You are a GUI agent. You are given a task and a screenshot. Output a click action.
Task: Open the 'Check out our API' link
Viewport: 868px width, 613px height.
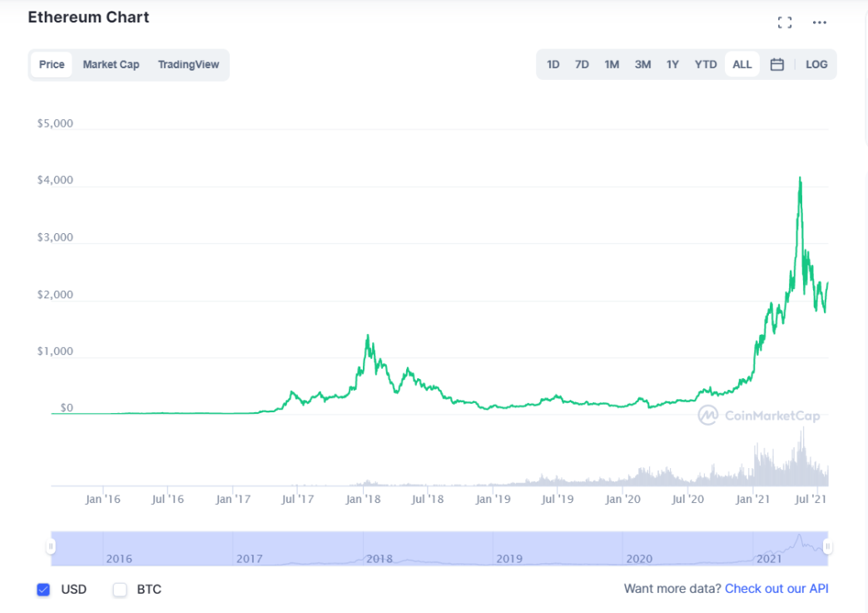point(776,589)
